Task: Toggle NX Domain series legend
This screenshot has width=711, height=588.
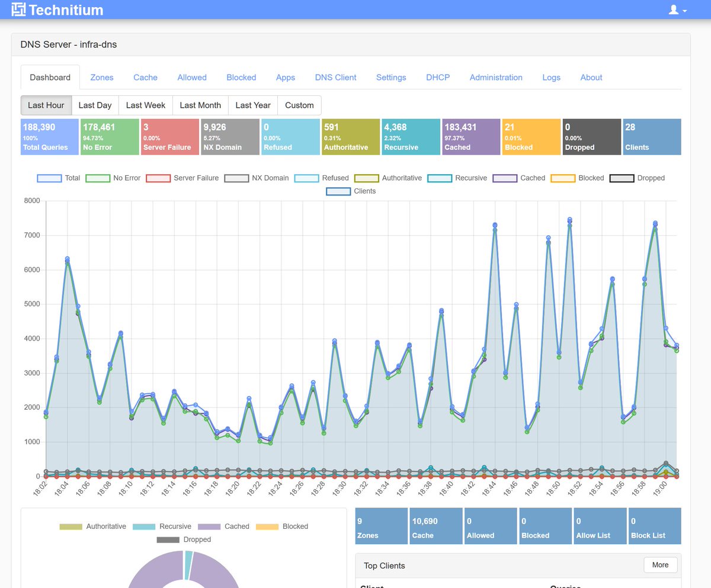Action: coord(257,178)
